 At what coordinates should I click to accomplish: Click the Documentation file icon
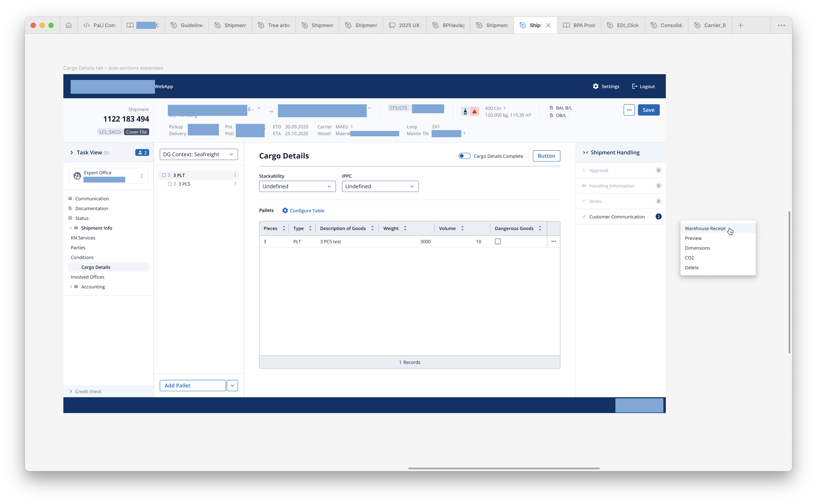click(70, 208)
